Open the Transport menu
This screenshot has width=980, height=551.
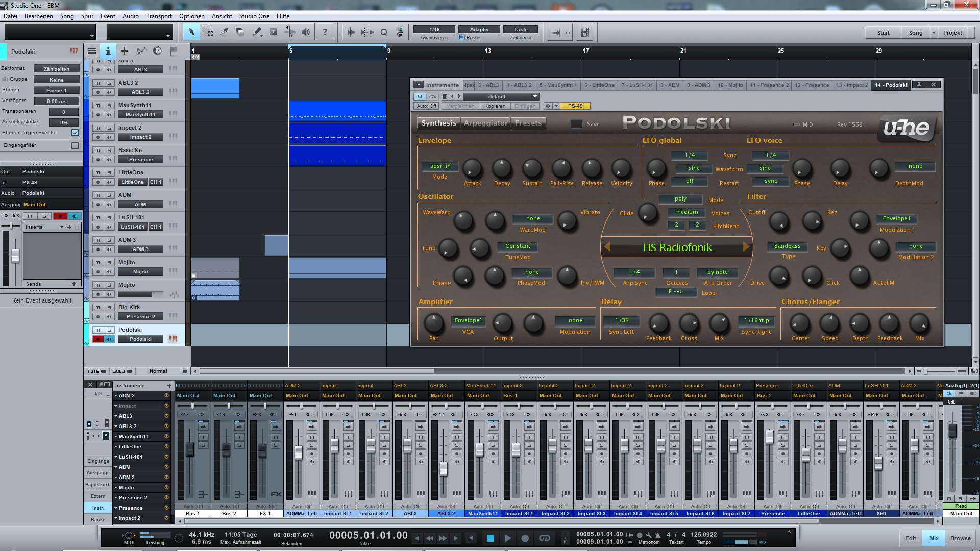[x=159, y=16]
